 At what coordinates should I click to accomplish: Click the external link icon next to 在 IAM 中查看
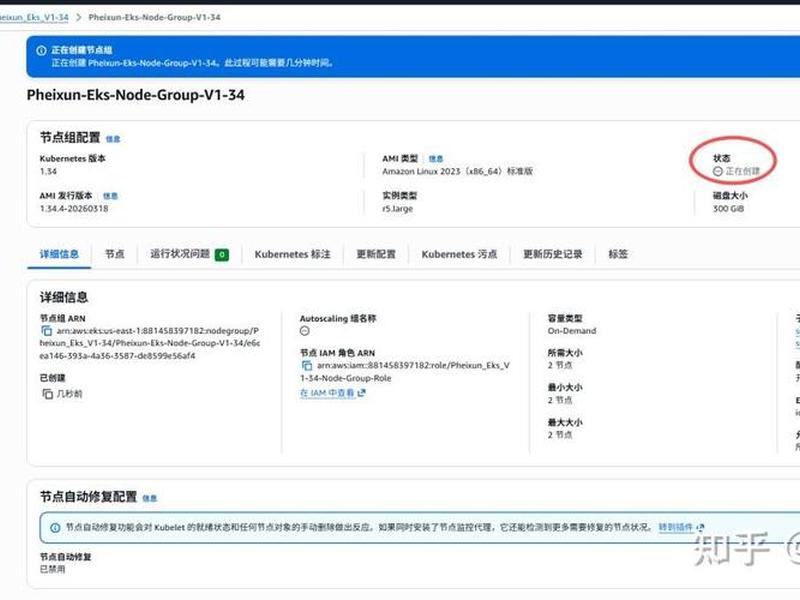click(x=362, y=393)
